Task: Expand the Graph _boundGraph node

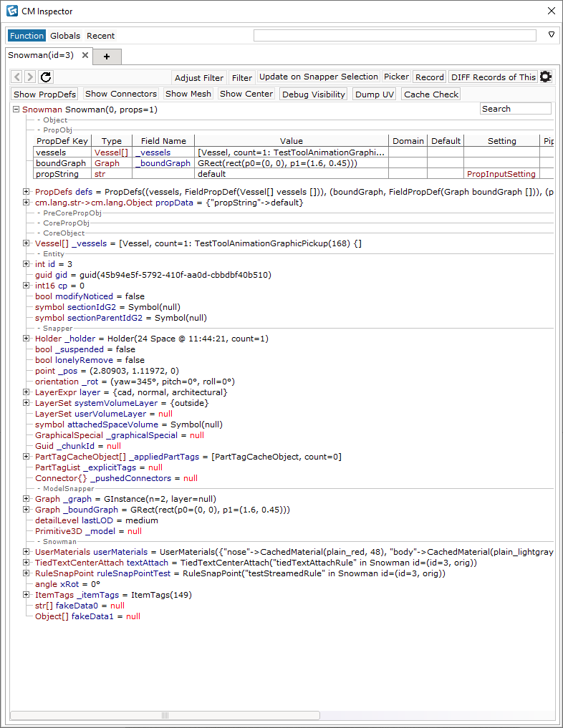Action: tap(26, 510)
